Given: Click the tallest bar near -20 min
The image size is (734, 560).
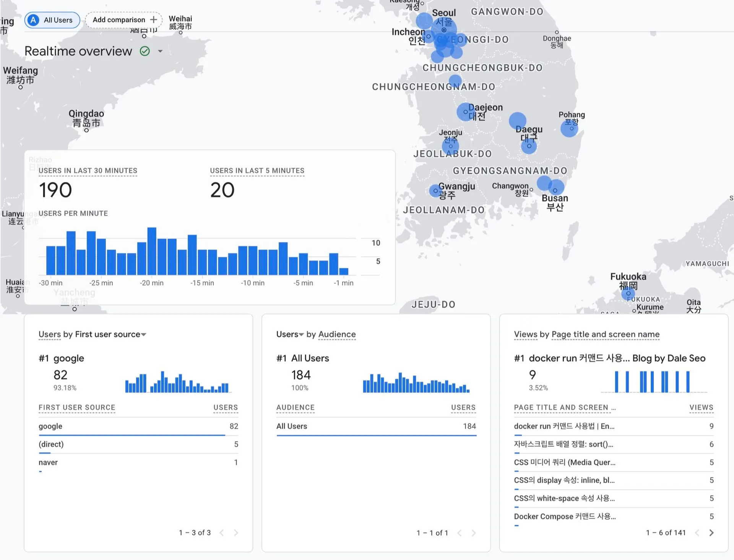Looking at the screenshot, I should (x=152, y=251).
